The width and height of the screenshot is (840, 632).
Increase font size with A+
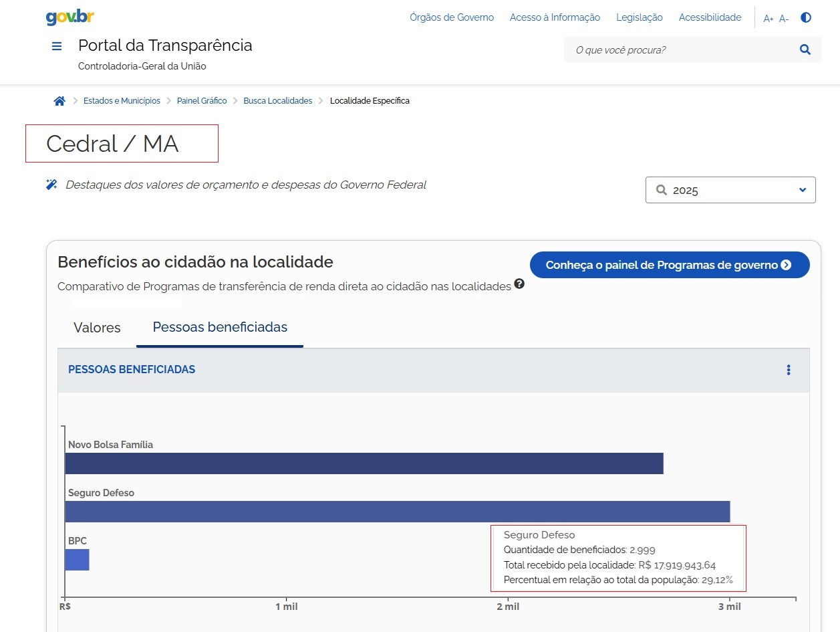(x=768, y=19)
